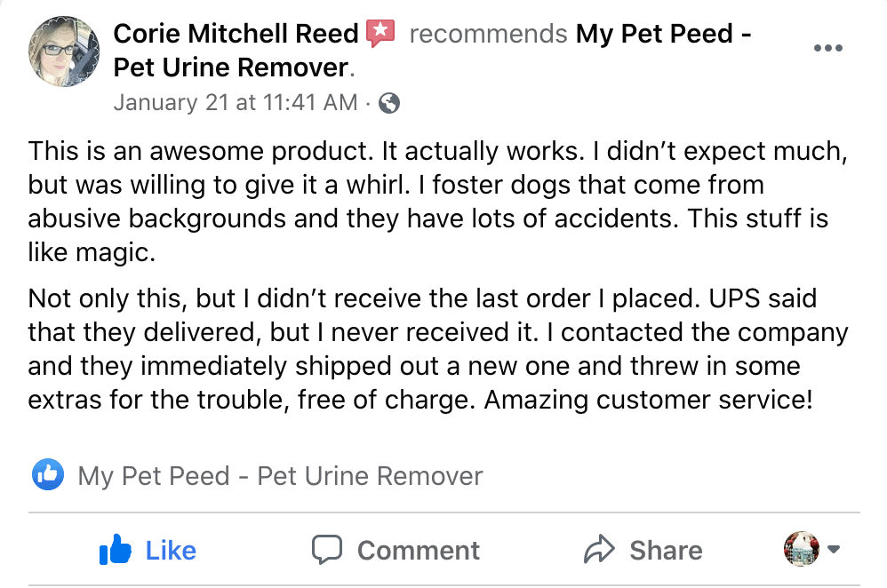Select the Comment text button
The width and height of the screenshot is (887, 588).
[418, 550]
